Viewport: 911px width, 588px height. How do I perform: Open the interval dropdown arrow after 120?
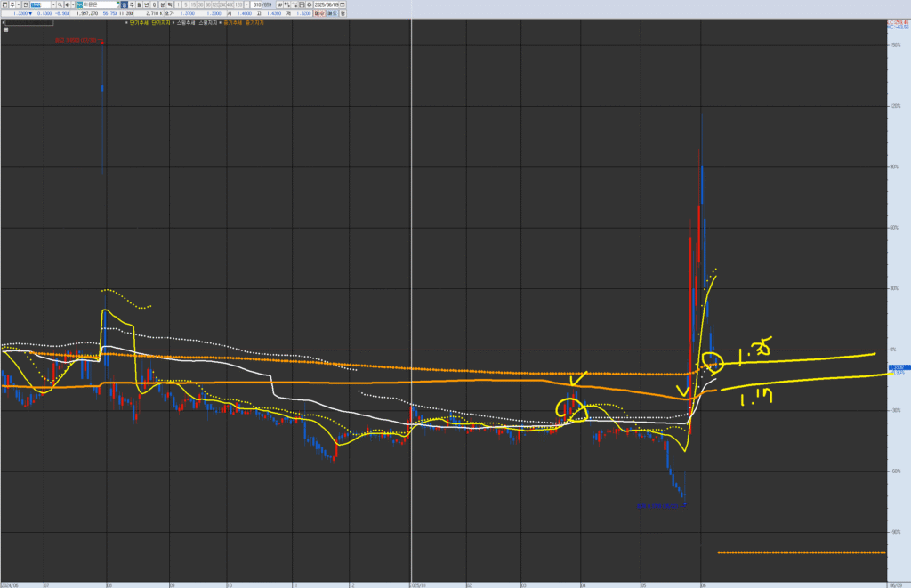coord(247,4)
